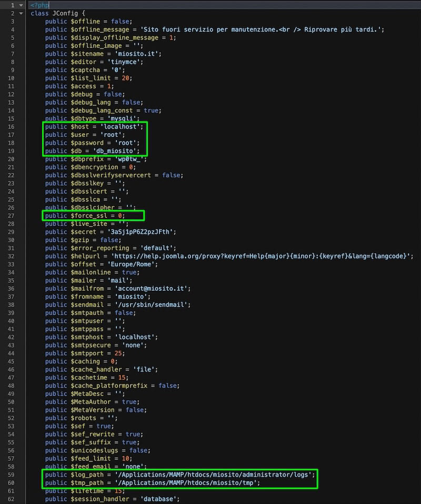
Task: Click the $helpurl Joomla help URL string
Action: point(260,256)
